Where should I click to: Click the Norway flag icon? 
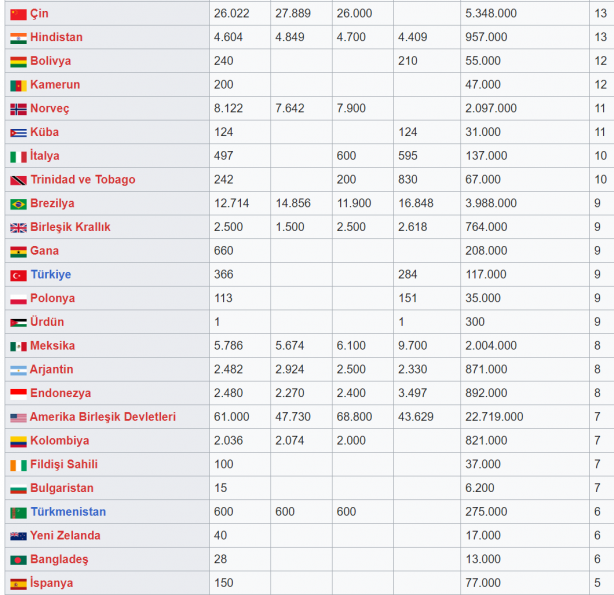[18, 109]
